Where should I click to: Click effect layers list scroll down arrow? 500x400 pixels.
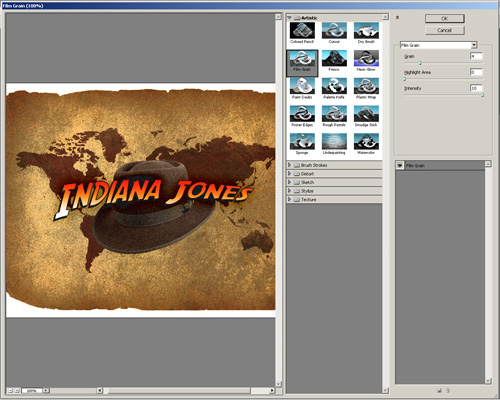click(x=488, y=381)
